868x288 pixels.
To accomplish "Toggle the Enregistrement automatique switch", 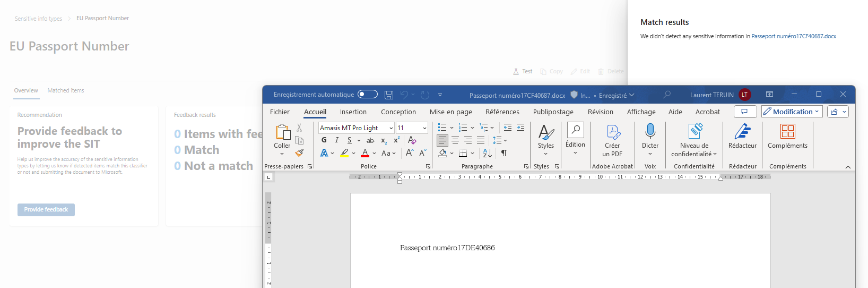I will (368, 95).
